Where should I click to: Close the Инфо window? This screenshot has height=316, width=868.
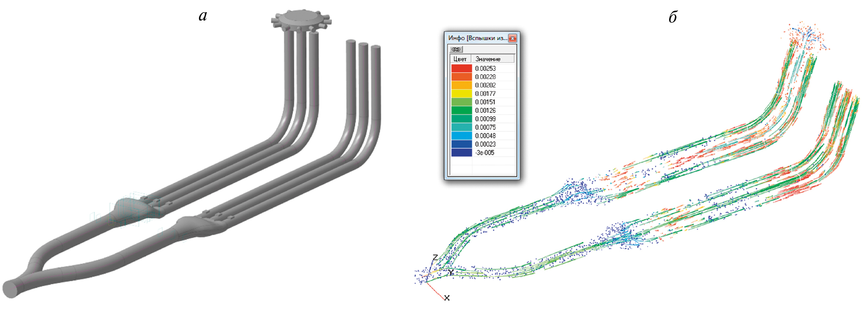[x=512, y=38]
